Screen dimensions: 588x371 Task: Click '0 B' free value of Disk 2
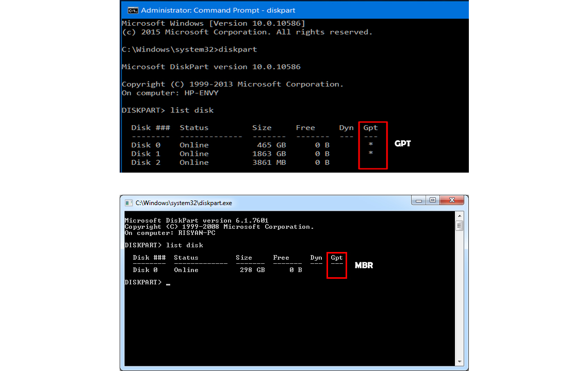(322, 162)
